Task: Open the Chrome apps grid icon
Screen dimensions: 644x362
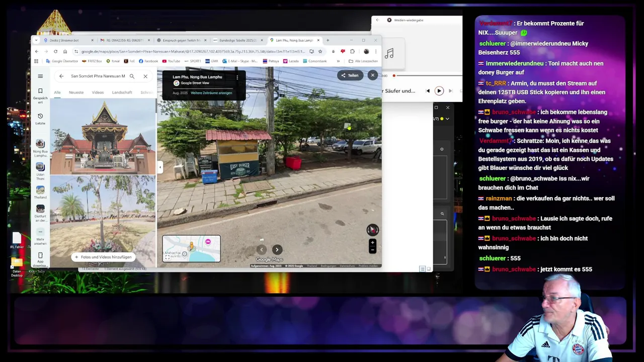Action: click(36, 61)
